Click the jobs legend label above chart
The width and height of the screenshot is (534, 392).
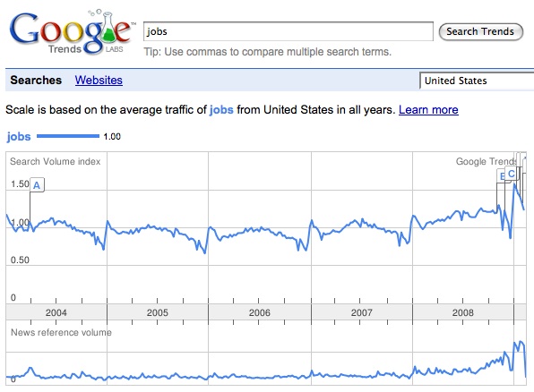coord(19,137)
